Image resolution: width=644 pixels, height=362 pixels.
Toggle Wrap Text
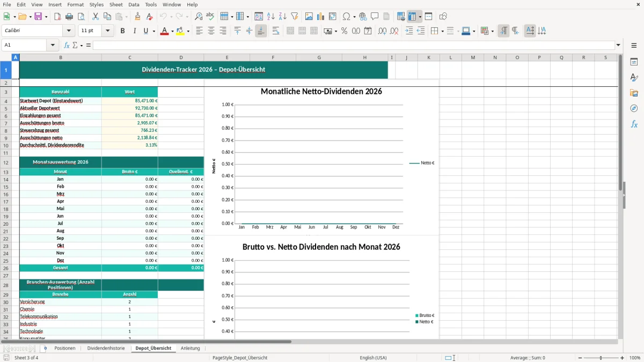pyautogui.click(x=276, y=31)
